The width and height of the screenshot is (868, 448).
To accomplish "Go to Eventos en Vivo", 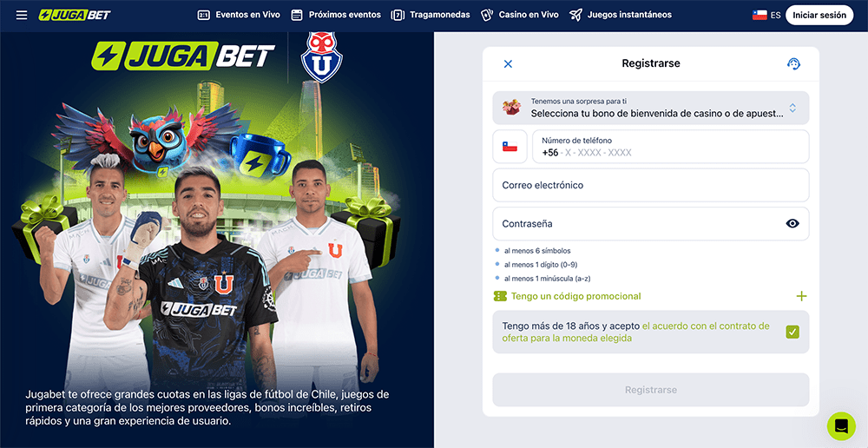I will coord(239,15).
